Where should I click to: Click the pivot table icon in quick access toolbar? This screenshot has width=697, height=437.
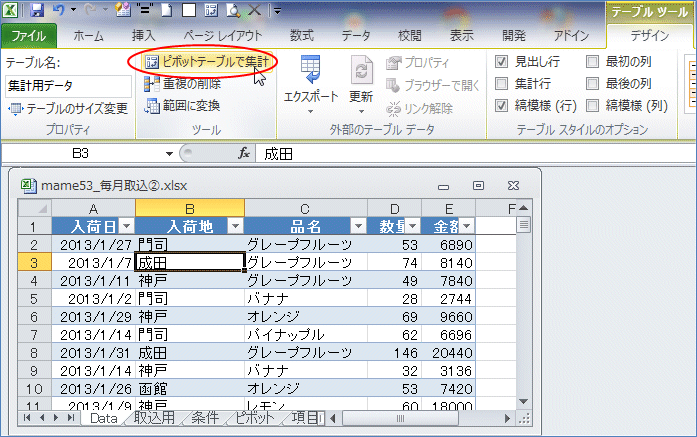[211, 10]
